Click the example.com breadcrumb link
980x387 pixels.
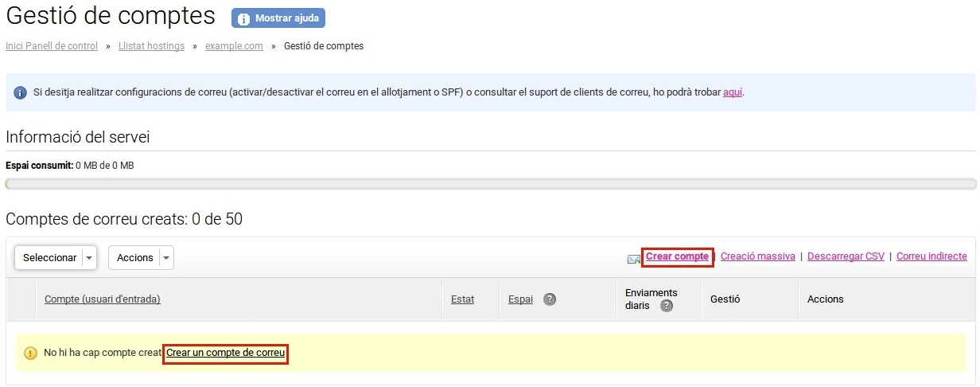tap(234, 46)
